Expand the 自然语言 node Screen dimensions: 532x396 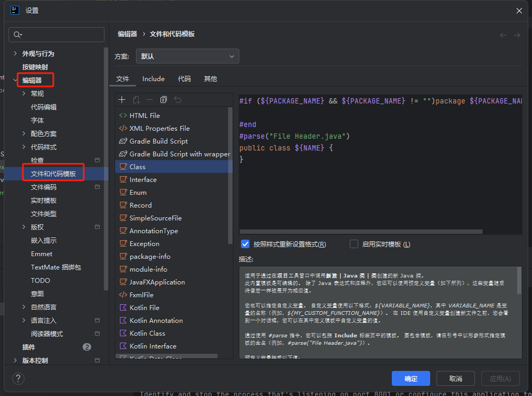click(24, 307)
